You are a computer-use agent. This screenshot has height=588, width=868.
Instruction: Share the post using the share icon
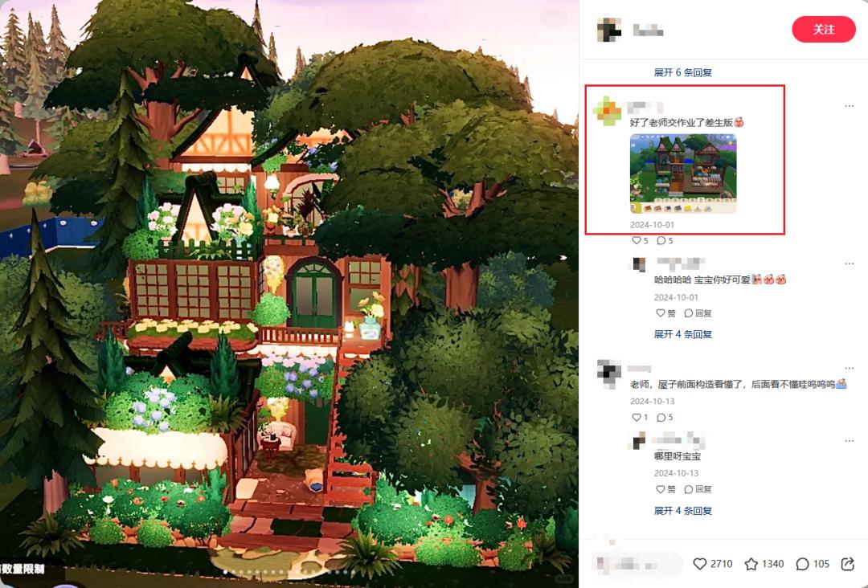[848, 564]
